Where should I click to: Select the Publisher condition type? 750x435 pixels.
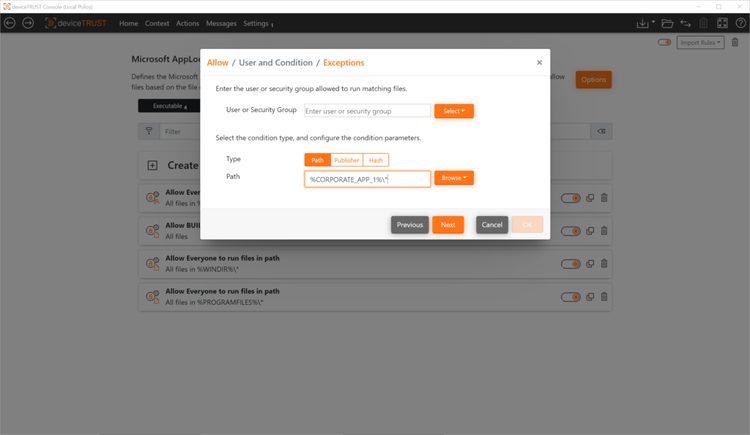346,160
